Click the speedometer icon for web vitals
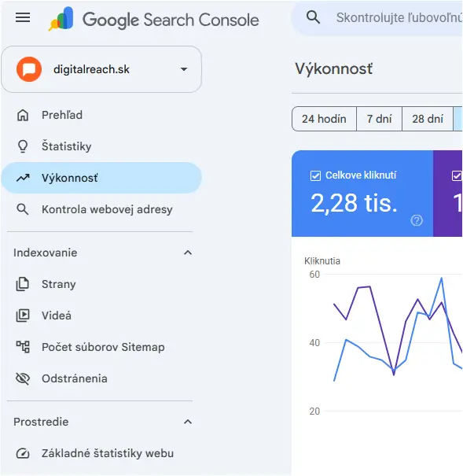The width and height of the screenshot is (463, 476). tap(23, 453)
